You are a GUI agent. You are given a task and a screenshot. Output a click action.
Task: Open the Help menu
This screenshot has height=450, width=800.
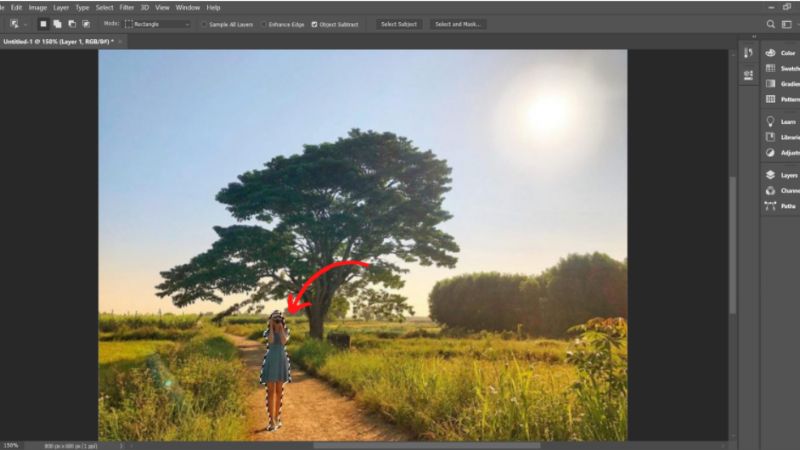[213, 8]
